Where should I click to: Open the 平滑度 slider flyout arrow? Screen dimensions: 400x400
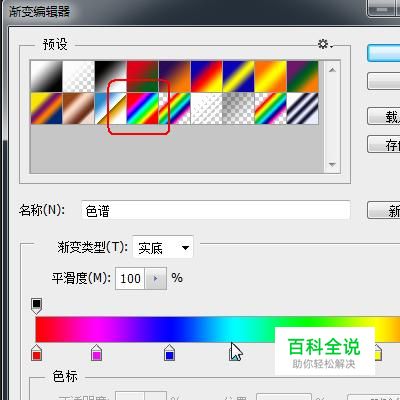pos(155,278)
